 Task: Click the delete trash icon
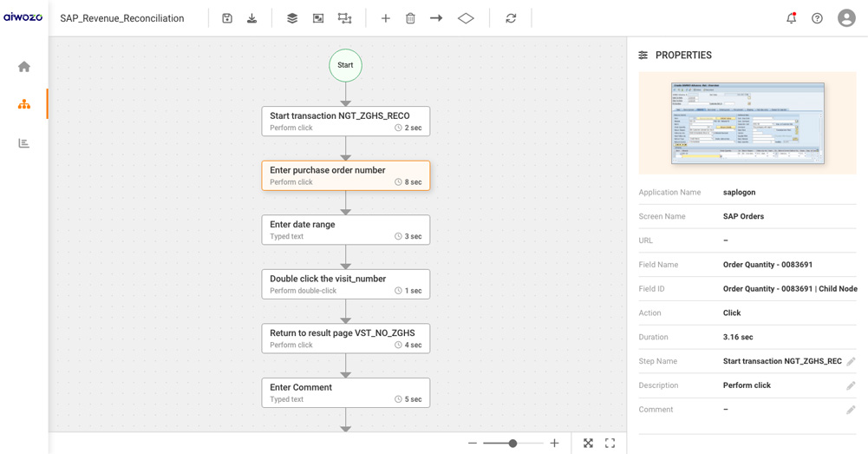tap(411, 18)
